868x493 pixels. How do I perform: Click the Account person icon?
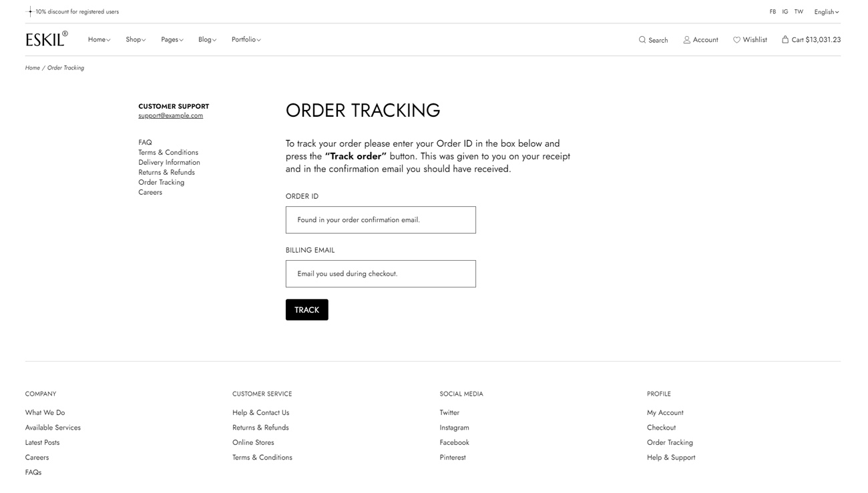pyautogui.click(x=686, y=40)
